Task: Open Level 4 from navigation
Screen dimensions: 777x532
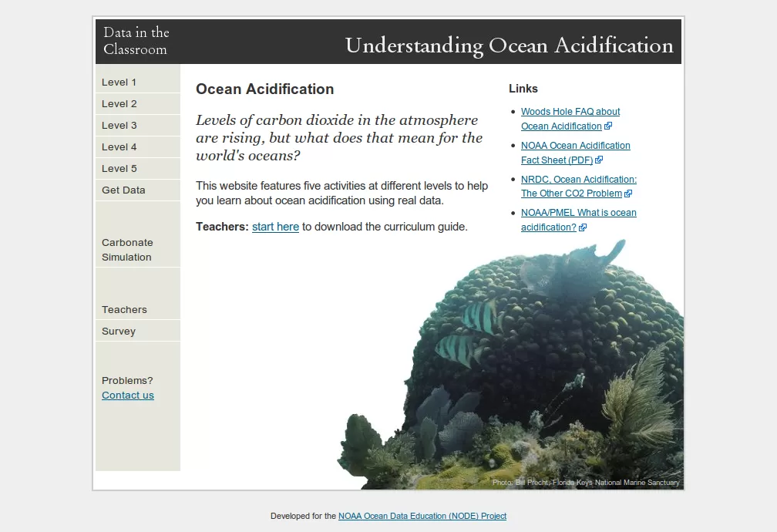Action: [x=119, y=147]
